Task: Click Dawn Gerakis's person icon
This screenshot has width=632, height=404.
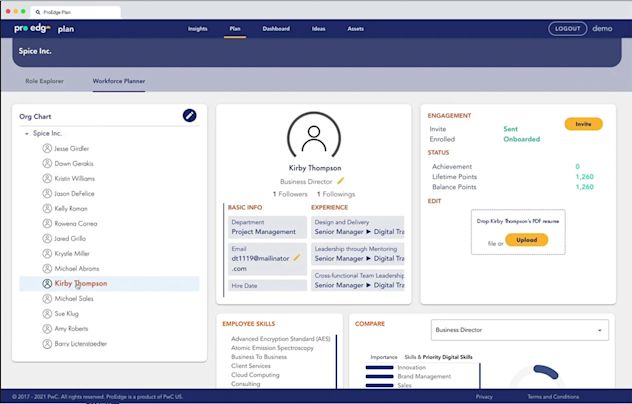Action: click(47, 163)
